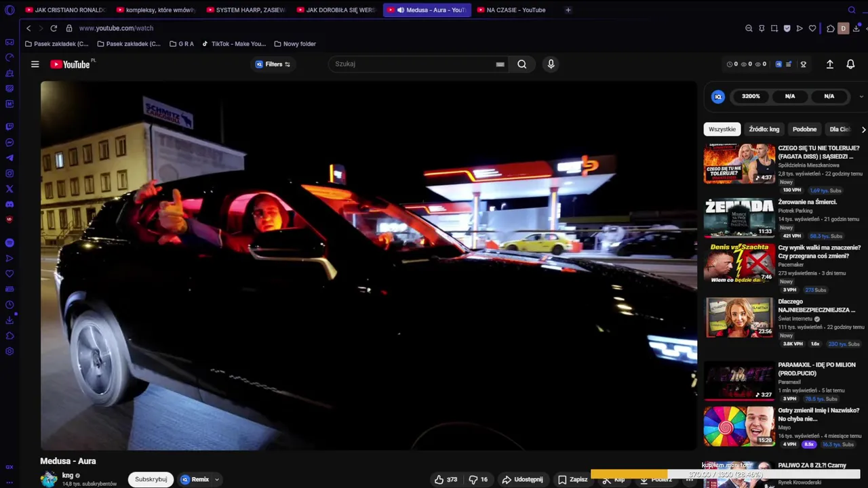Click the address bar URL
The width and height of the screenshot is (868, 488).
pyautogui.click(x=116, y=28)
